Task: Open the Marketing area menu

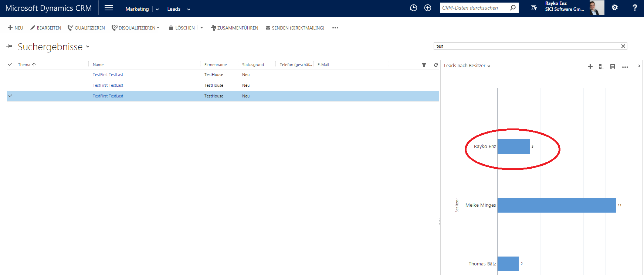Action: (137, 9)
